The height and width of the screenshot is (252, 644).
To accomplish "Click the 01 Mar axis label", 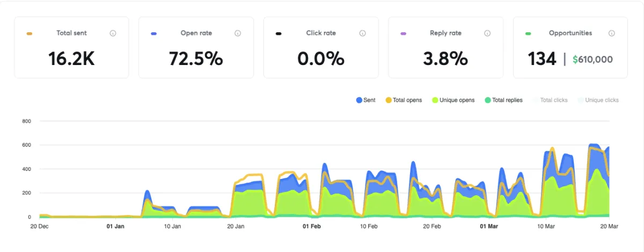I will (488, 227).
